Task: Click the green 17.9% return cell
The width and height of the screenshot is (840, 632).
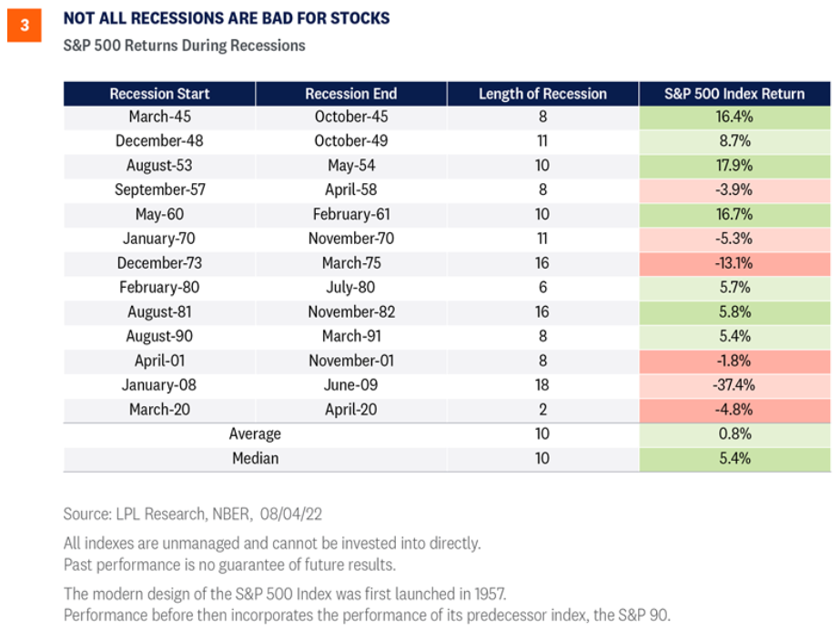Action: [735, 166]
